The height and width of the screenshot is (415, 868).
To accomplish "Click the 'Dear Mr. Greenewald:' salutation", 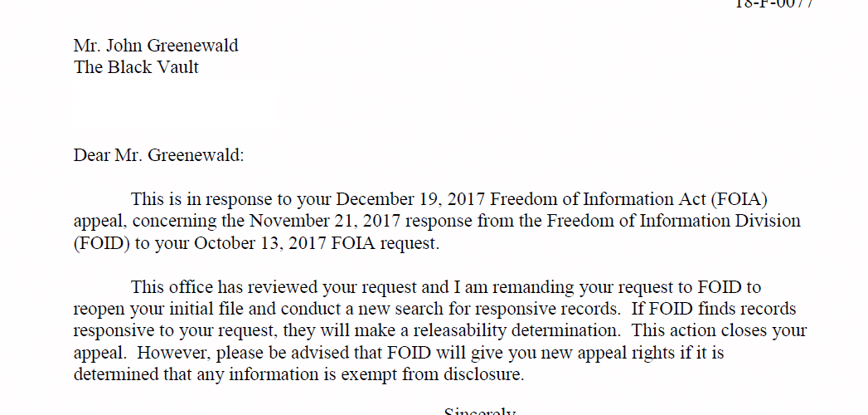I will click(x=159, y=155).
